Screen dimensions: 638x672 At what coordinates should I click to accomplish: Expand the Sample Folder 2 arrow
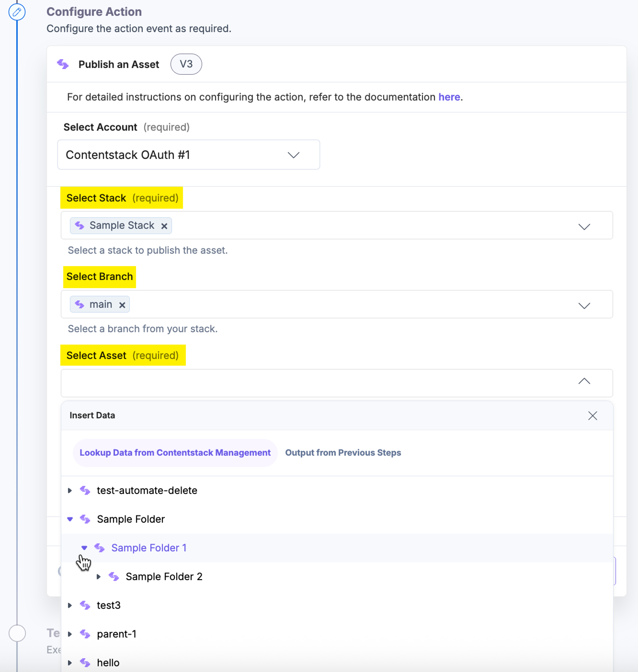[x=99, y=577]
